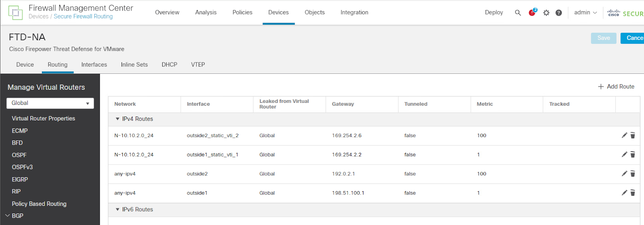Viewport: 644px width, 225px height.
Task: Switch to the Device tab
Action: coord(25,65)
